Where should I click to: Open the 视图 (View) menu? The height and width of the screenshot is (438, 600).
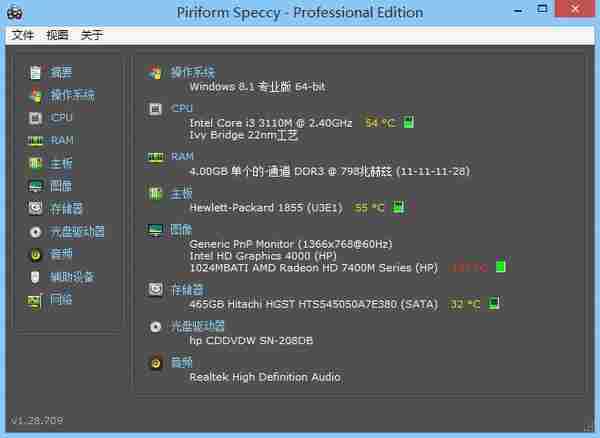[x=57, y=35]
